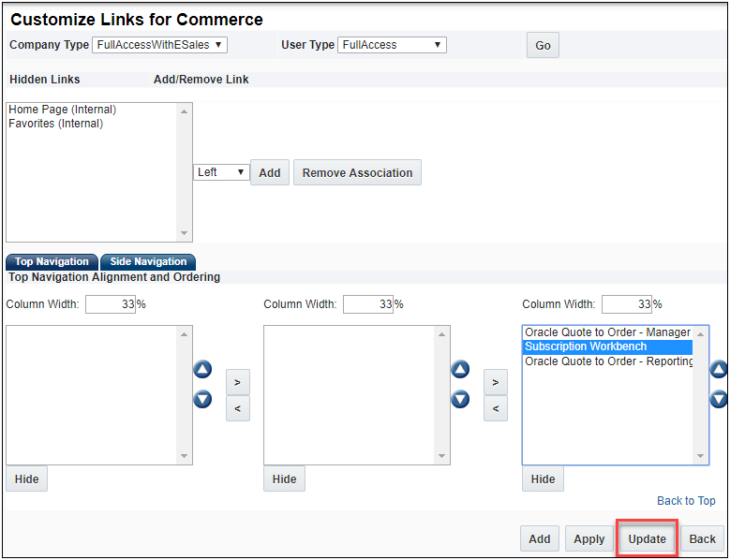
Task: Open the User Type dropdown
Action: tap(393, 45)
